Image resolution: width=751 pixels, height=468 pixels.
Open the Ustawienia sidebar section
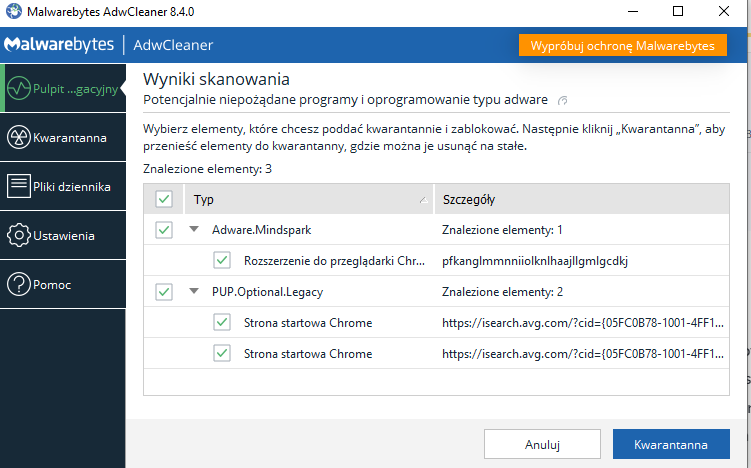tap(63, 235)
